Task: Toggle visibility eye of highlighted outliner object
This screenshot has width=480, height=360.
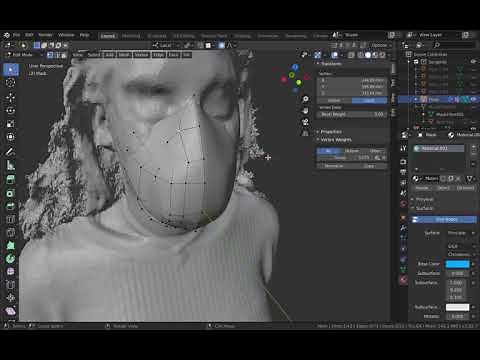Action: coord(473,99)
